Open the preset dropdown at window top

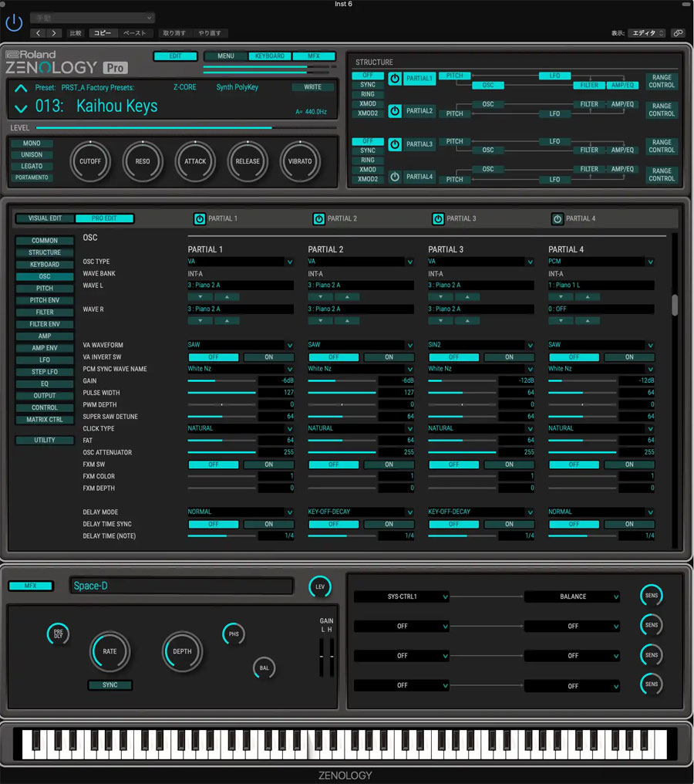[x=93, y=18]
